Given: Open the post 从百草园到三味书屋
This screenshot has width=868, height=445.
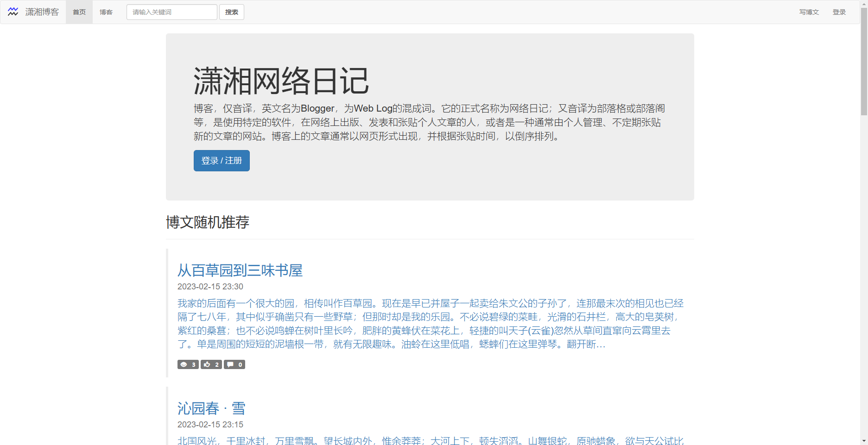Looking at the screenshot, I should 240,270.
